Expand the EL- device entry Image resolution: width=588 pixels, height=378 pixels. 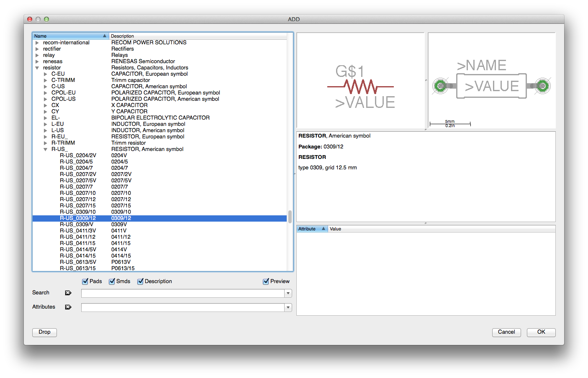[46, 118]
